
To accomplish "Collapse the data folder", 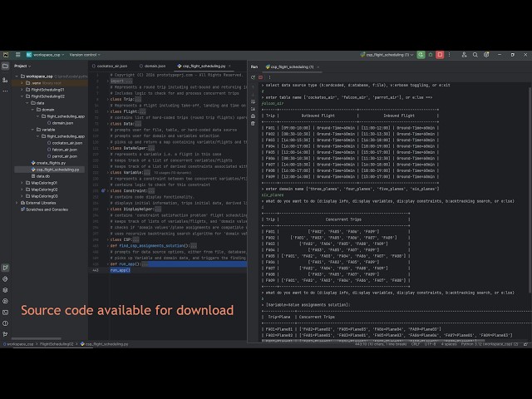I will coord(27,103).
